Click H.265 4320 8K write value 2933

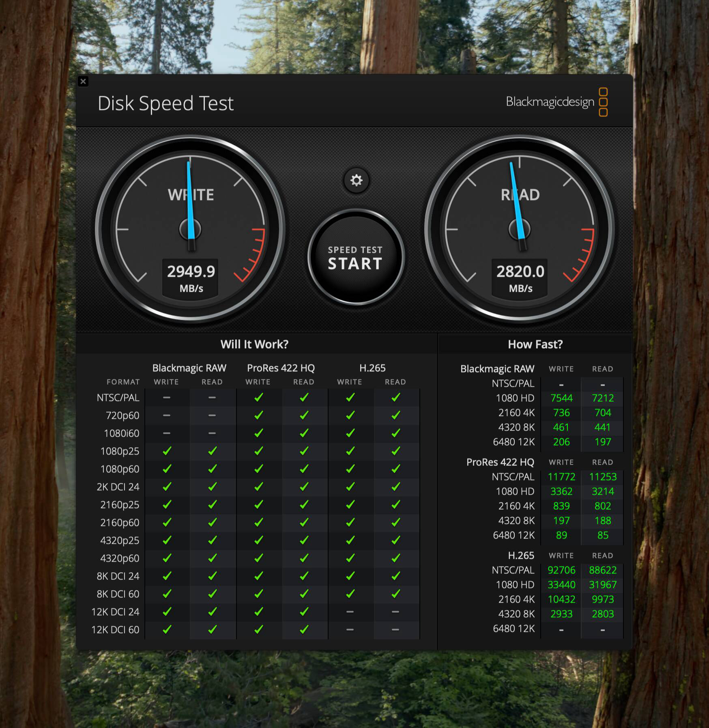(x=561, y=614)
